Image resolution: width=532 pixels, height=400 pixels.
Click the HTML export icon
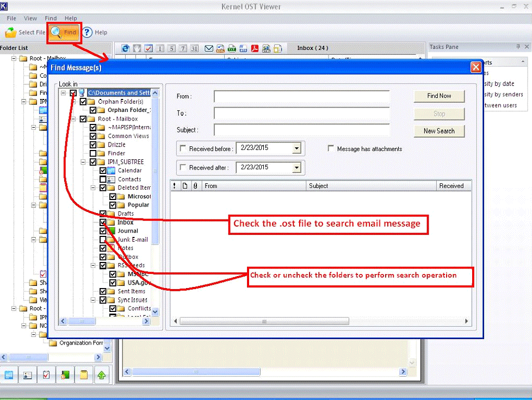tap(267, 48)
